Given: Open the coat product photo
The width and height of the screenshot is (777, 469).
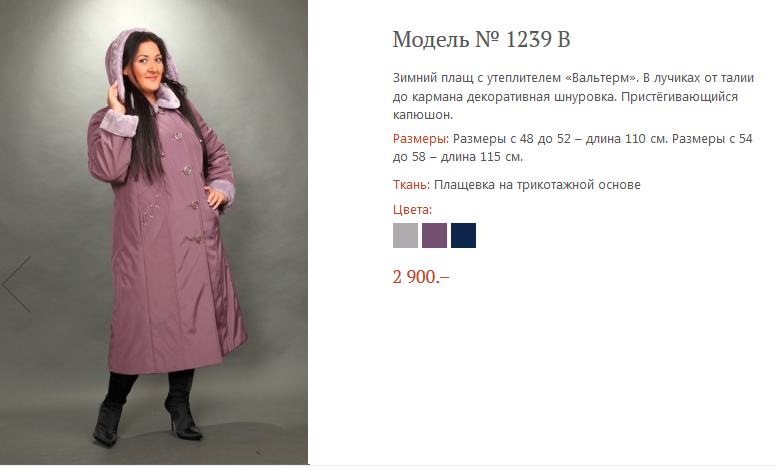Looking at the screenshot, I should [x=154, y=232].
